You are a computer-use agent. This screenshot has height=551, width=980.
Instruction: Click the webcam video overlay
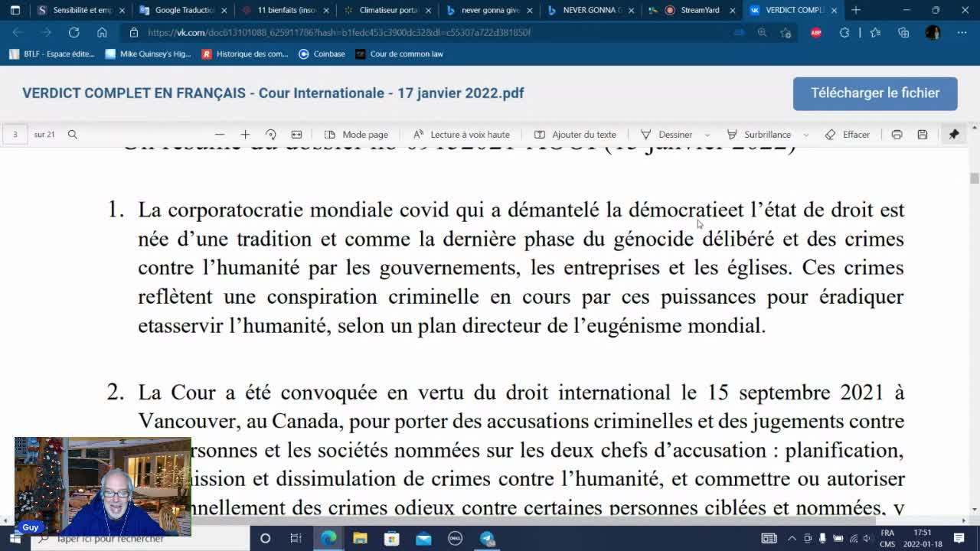(103, 487)
